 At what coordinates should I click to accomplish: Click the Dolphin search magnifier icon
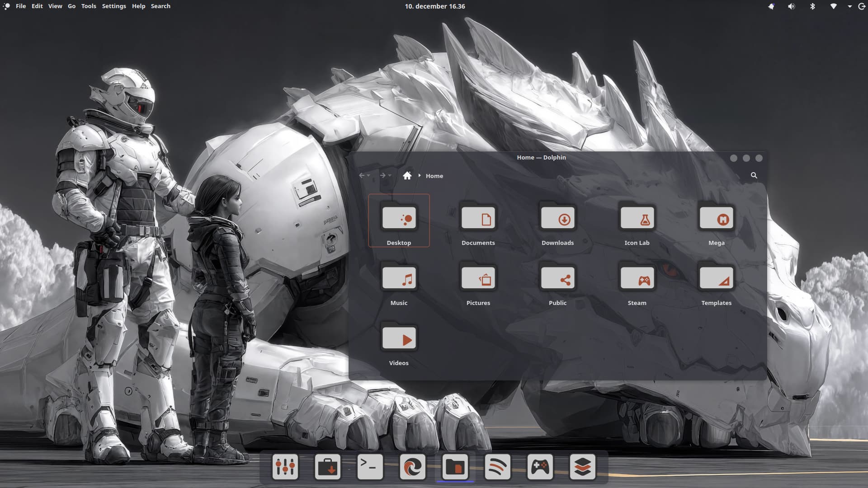pyautogui.click(x=754, y=175)
